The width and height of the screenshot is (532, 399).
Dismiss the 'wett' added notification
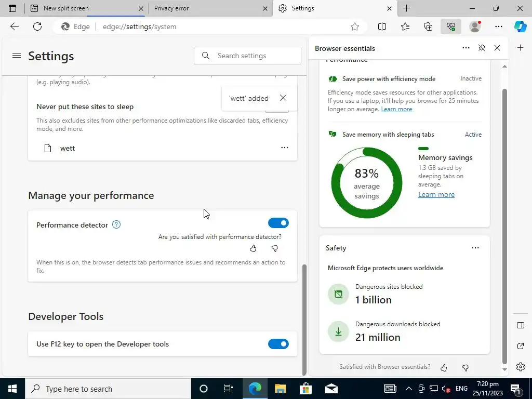tap(283, 98)
